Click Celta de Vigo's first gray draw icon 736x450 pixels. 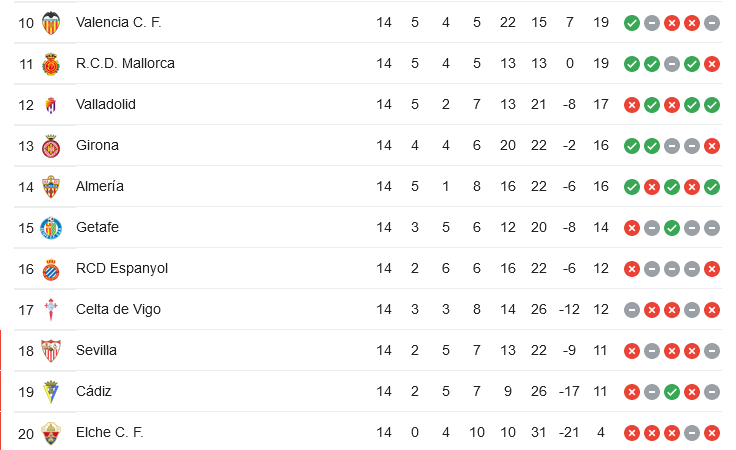[x=632, y=310]
